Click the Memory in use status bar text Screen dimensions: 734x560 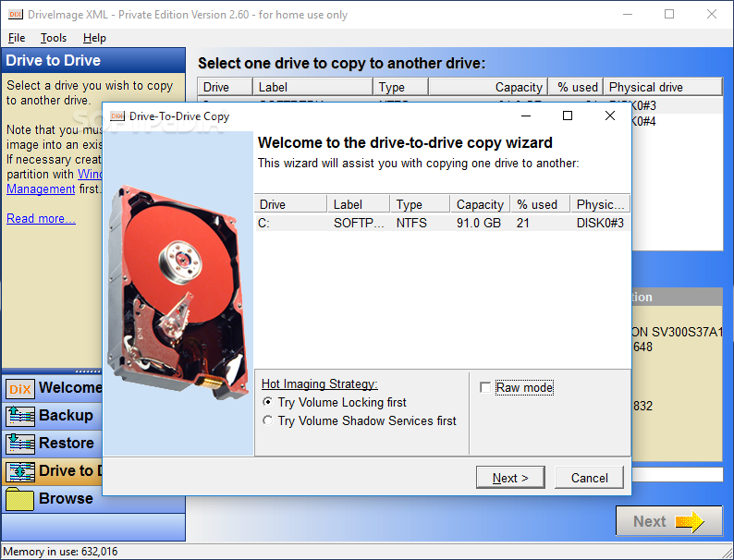(x=60, y=552)
